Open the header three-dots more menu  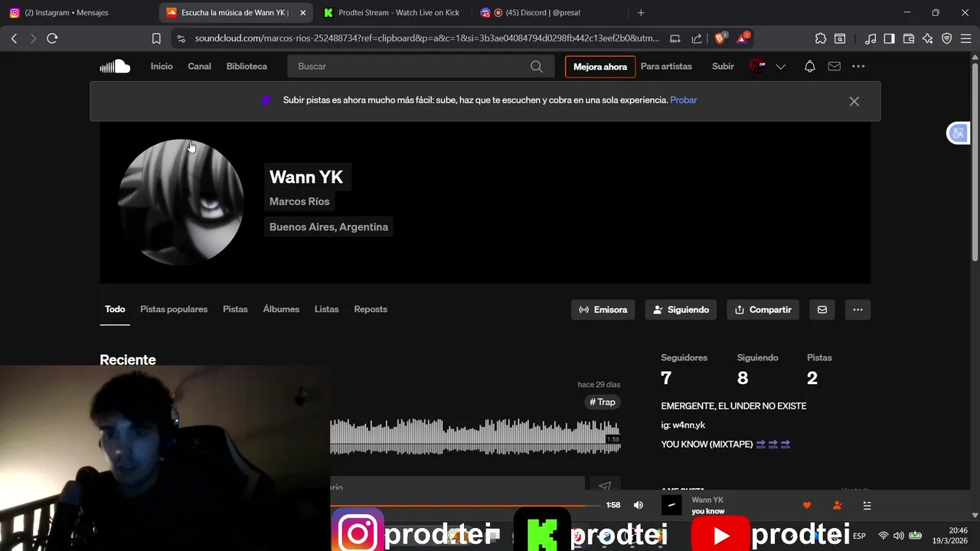coord(858,67)
